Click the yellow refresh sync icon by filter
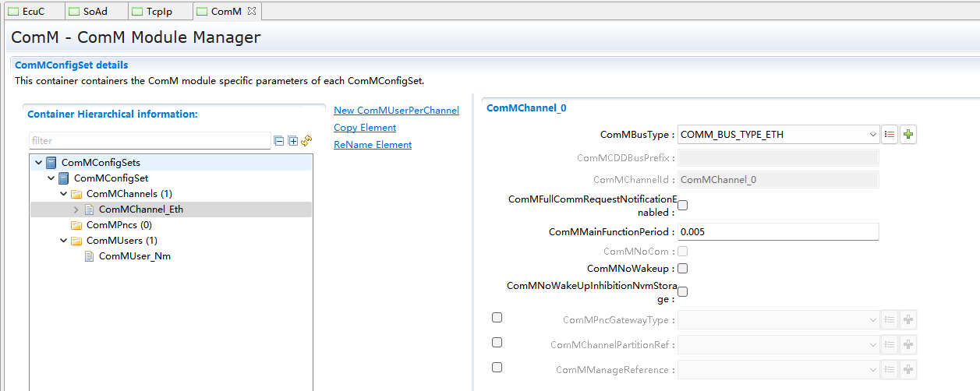Viewport: 980px width, 391px height. tap(306, 141)
